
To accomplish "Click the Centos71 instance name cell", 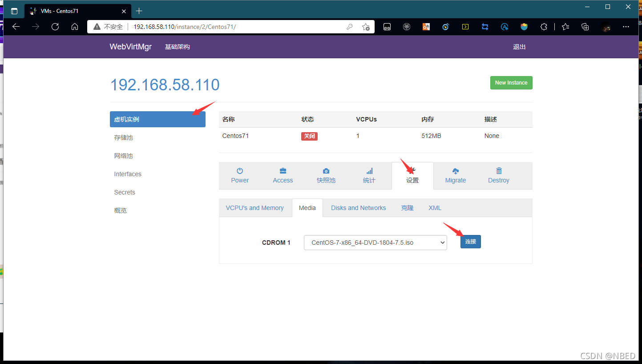I will coord(235,136).
